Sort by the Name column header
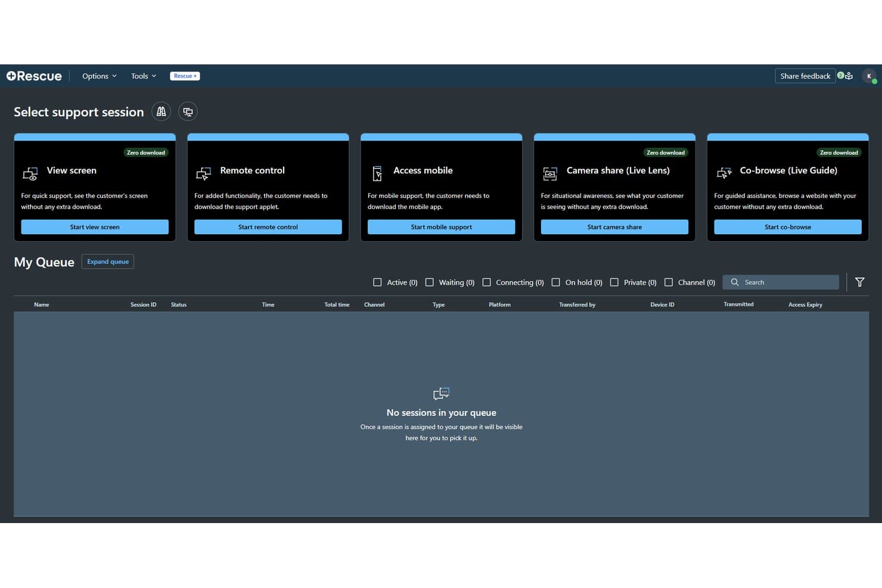 (42, 304)
